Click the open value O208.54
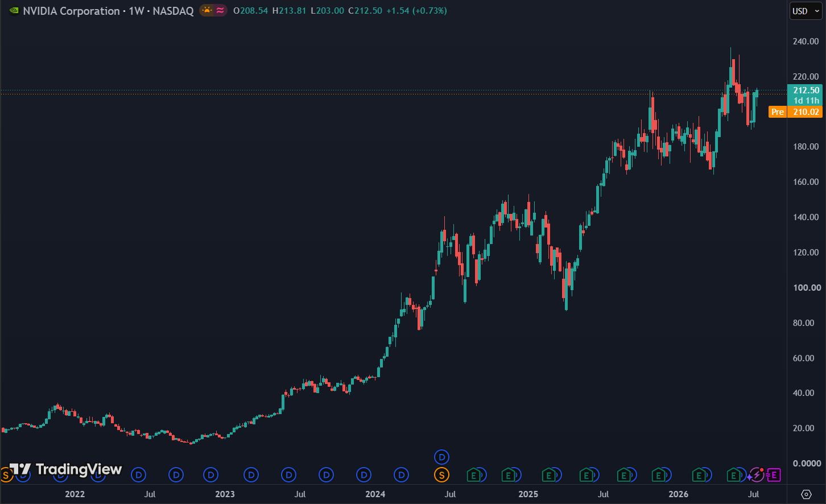Image resolution: width=826 pixels, height=504 pixels. click(250, 11)
